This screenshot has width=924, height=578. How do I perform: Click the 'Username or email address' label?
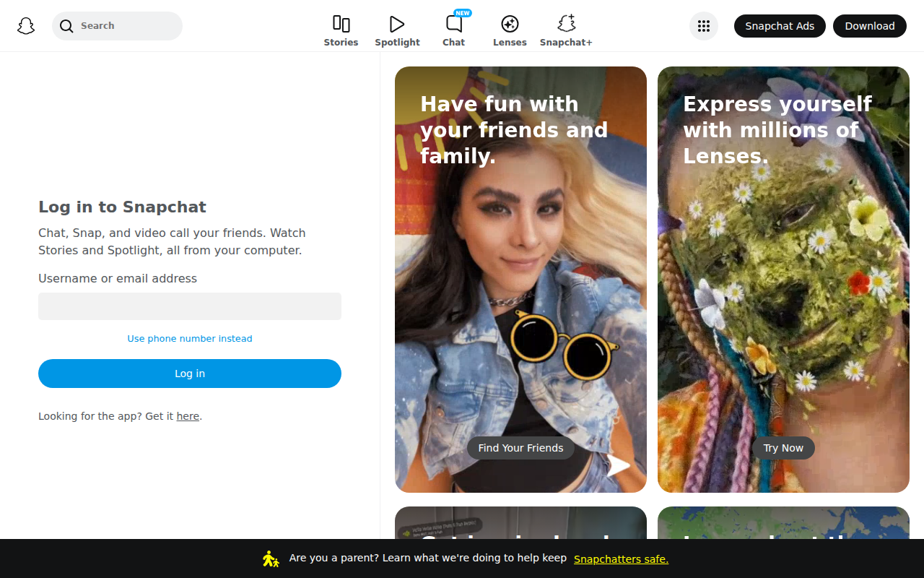click(118, 278)
